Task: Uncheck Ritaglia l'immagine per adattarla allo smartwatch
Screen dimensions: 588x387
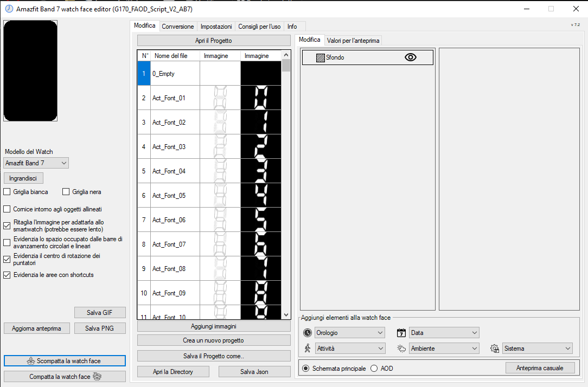Action: click(7, 225)
